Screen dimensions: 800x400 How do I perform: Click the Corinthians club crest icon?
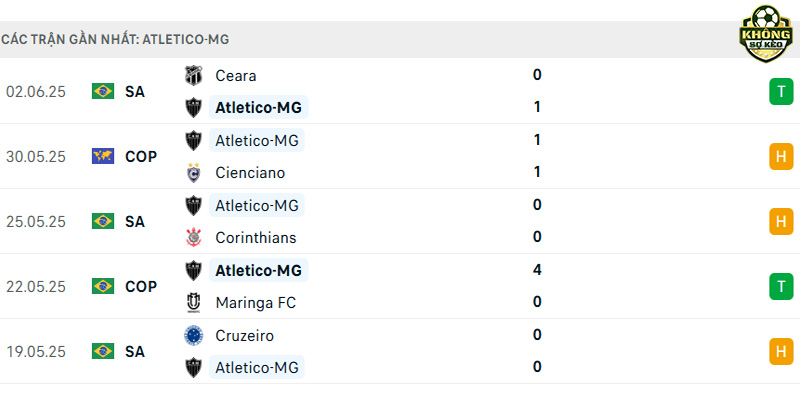(193, 237)
